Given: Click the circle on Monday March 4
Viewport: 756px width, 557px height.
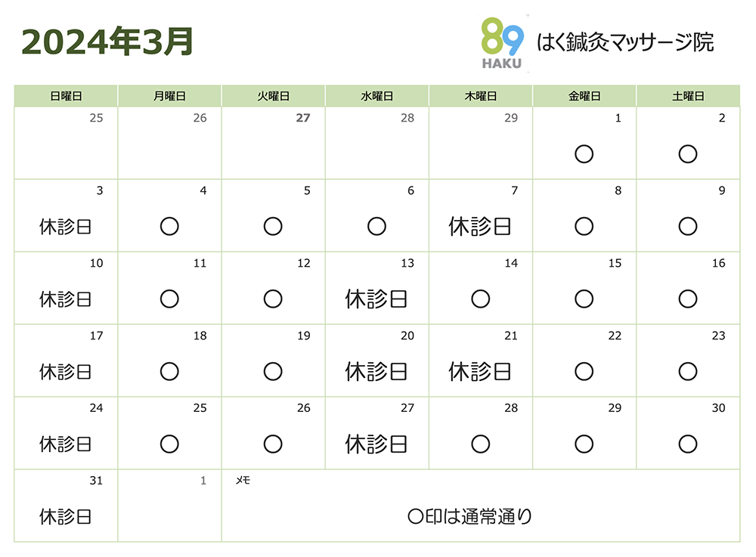Looking at the screenshot, I should [x=169, y=227].
